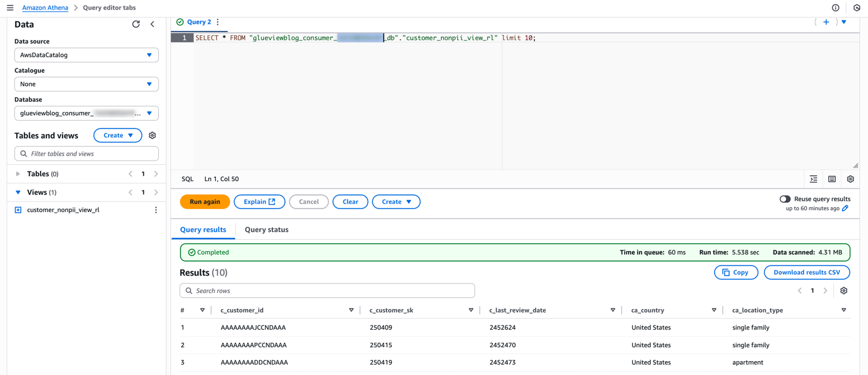The width and height of the screenshot is (868, 375).
Task: Open Tables and views settings gear
Action: point(152,136)
